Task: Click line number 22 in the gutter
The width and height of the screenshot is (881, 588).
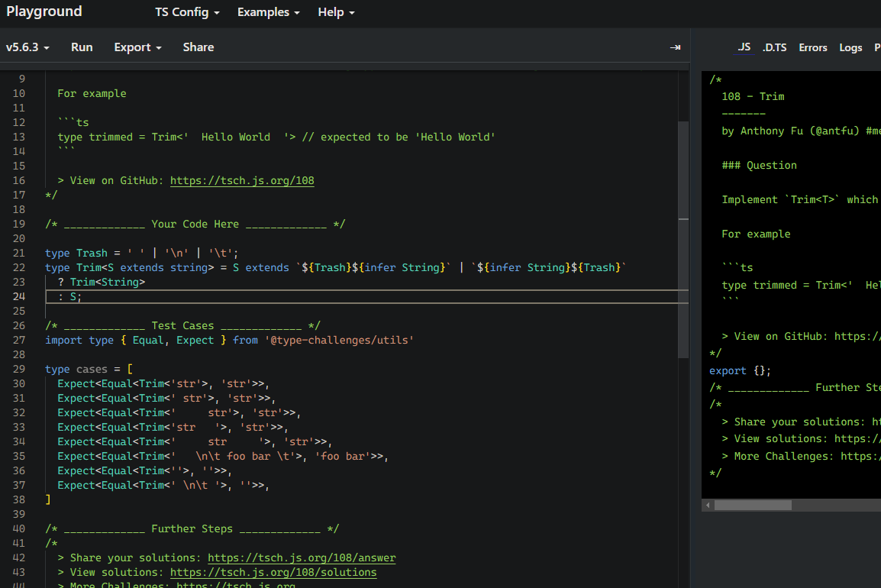Action: tap(18, 268)
